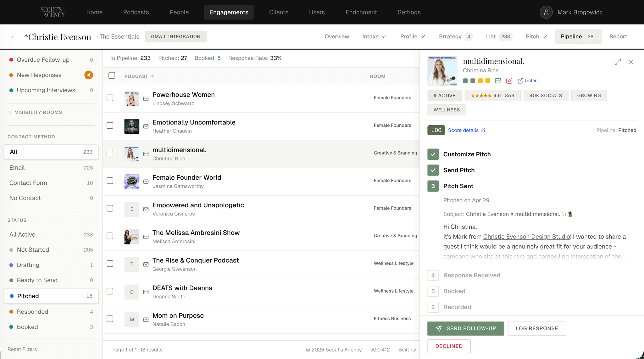This screenshot has width=644, height=359.
Task: Filter by Booked status
Action: click(51, 327)
